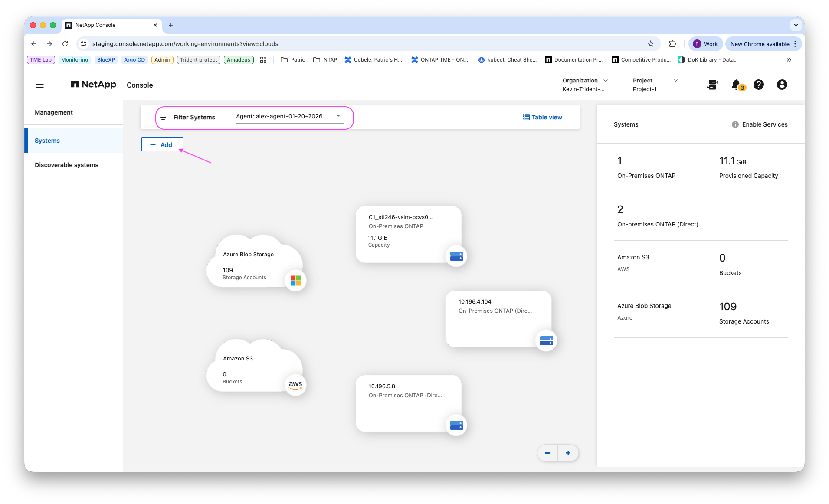The width and height of the screenshot is (829, 504).
Task: Open kubectl Cheat Sheet bookmark
Action: 507,60
